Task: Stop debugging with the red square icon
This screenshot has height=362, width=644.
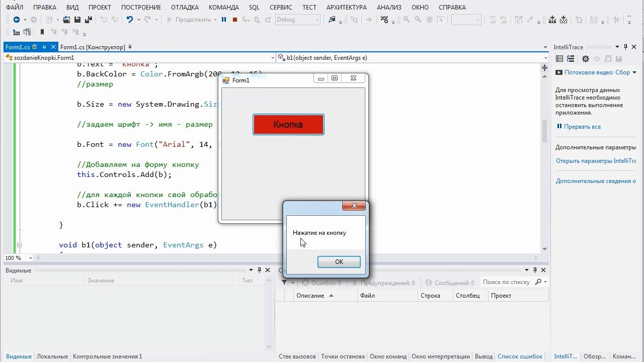Action: point(235,20)
